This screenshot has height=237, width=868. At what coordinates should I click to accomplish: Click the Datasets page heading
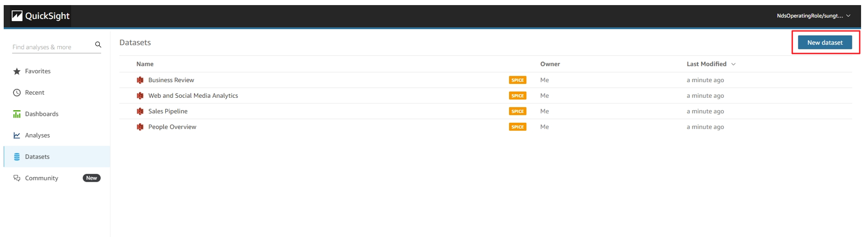[x=135, y=42]
